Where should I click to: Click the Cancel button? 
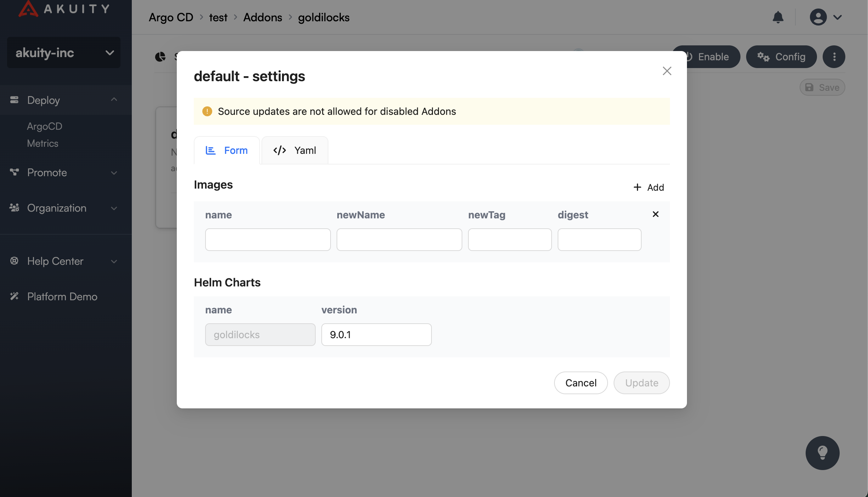coord(581,383)
